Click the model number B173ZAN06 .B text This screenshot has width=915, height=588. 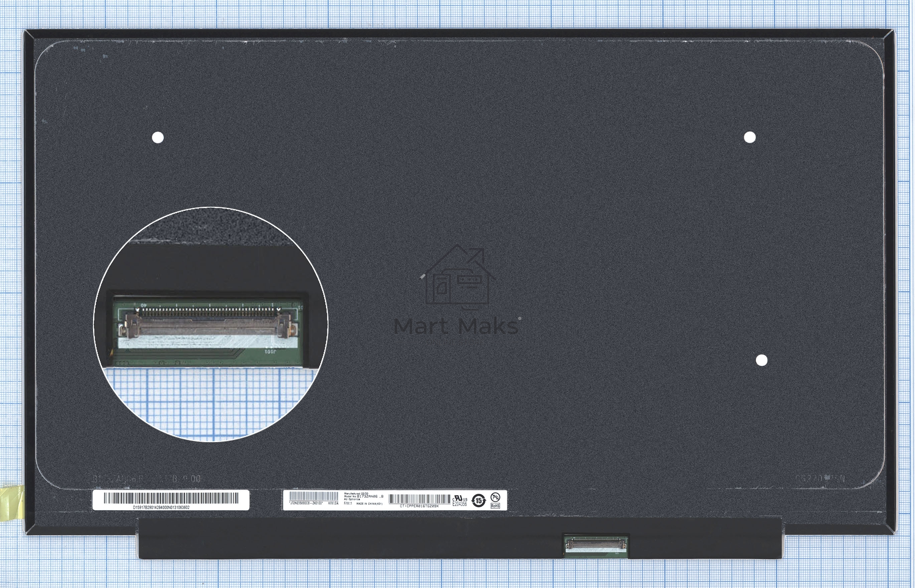click(369, 496)
